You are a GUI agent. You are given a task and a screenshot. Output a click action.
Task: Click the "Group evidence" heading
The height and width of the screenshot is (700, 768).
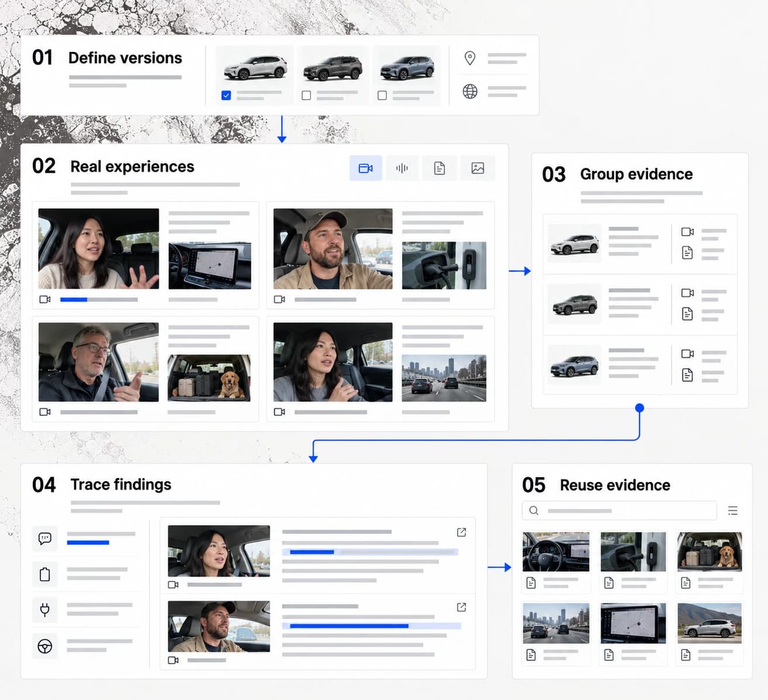(x=636, y=174)
